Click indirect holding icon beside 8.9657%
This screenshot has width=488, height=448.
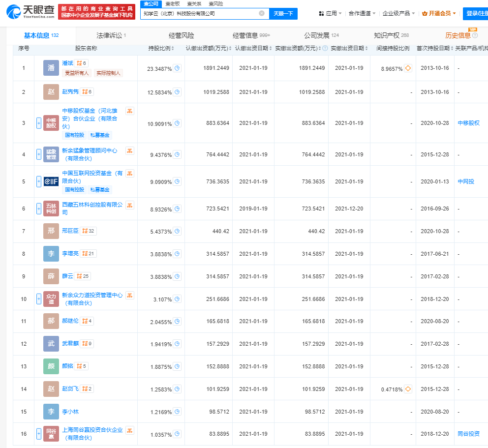(408, 68)
